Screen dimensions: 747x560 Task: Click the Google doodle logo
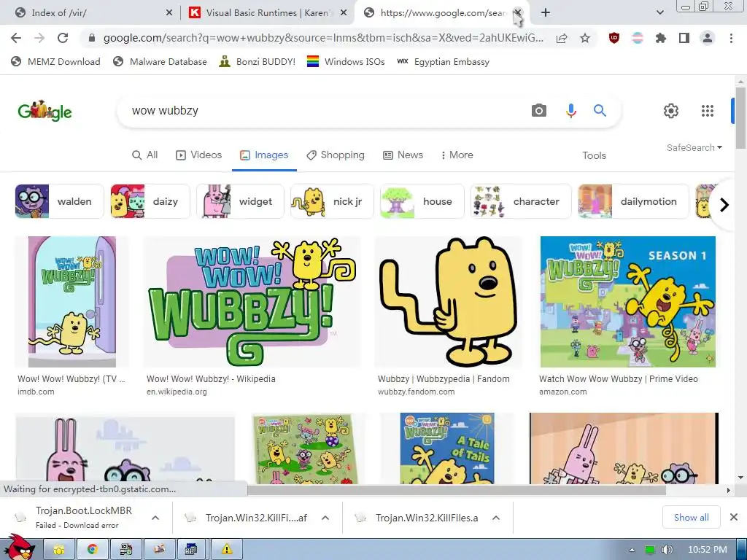(44, 111)
